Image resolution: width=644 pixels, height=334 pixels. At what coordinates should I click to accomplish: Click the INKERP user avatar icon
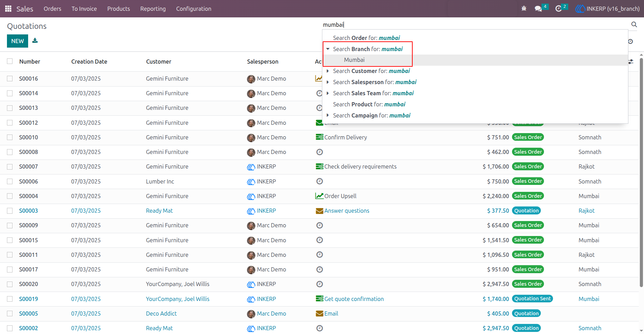coord(580,9)
